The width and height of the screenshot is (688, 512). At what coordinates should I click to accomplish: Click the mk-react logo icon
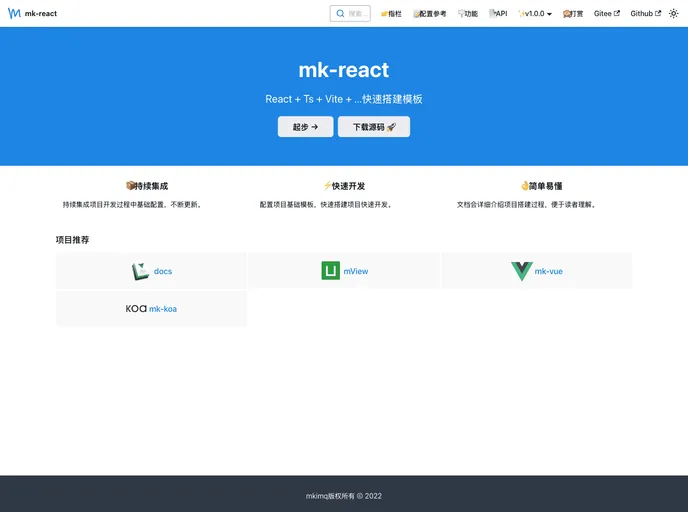[14, 14]
